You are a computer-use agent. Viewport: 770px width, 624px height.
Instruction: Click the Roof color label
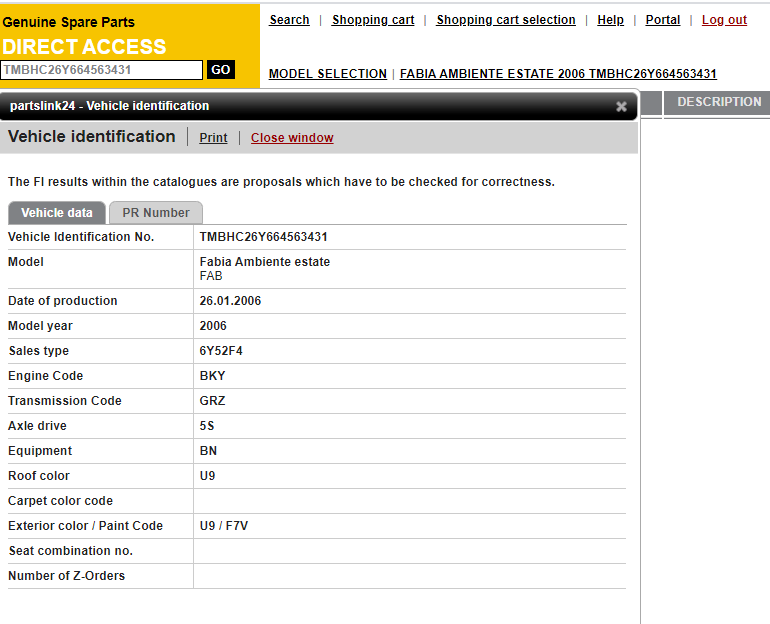click(x=39, y=476)
